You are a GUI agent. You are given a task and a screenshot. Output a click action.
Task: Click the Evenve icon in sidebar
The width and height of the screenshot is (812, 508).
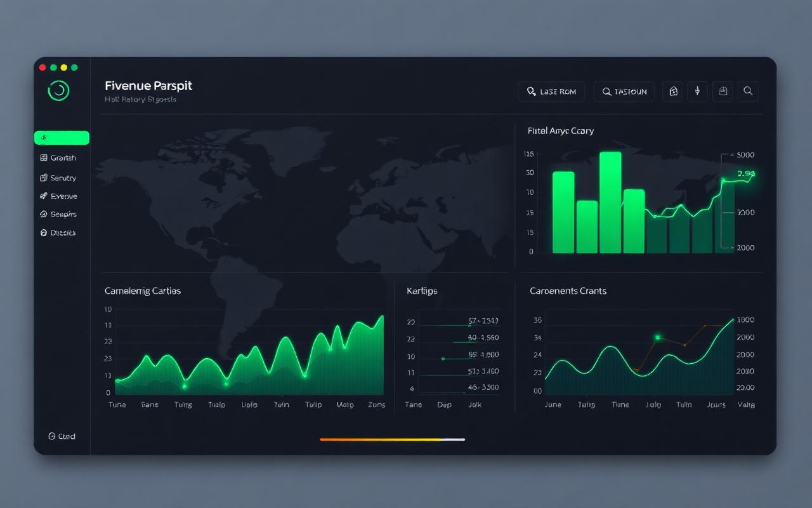pyautogui.click(x=43, y=196)
